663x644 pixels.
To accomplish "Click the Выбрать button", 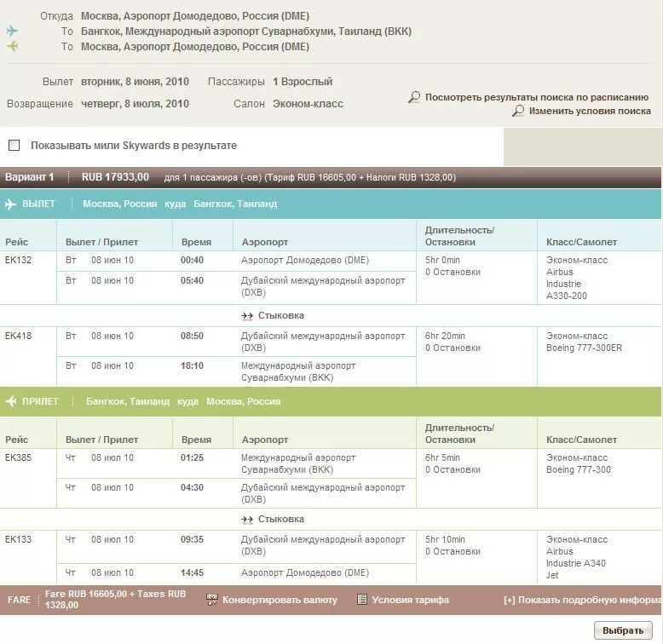I will point(623,630).
